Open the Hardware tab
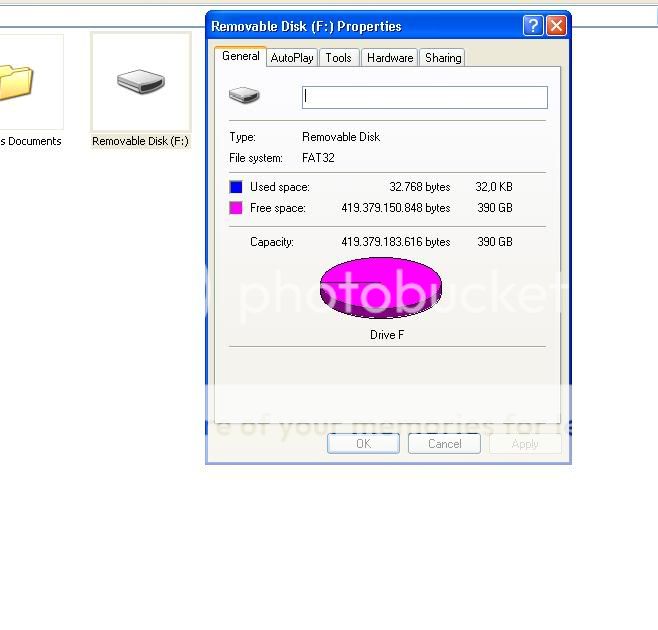This screenshot has width=658, height=630. click(390, 58)
